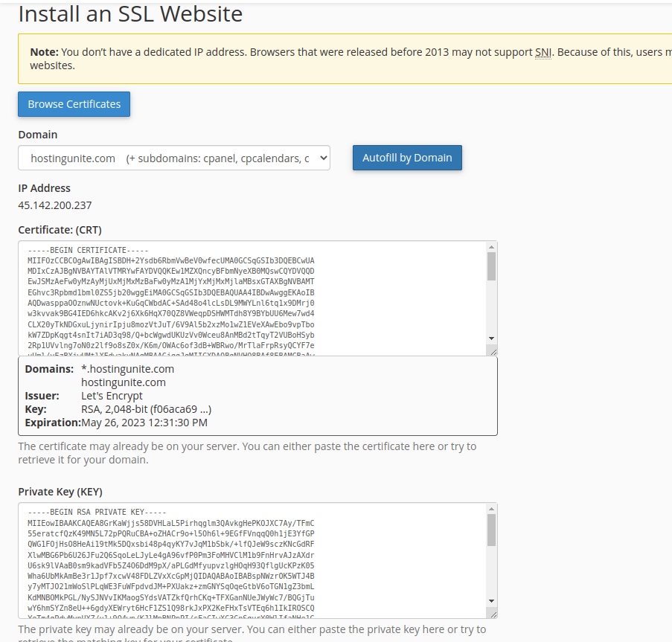Click the Let's Encrypt issuer text

point(110,396)
